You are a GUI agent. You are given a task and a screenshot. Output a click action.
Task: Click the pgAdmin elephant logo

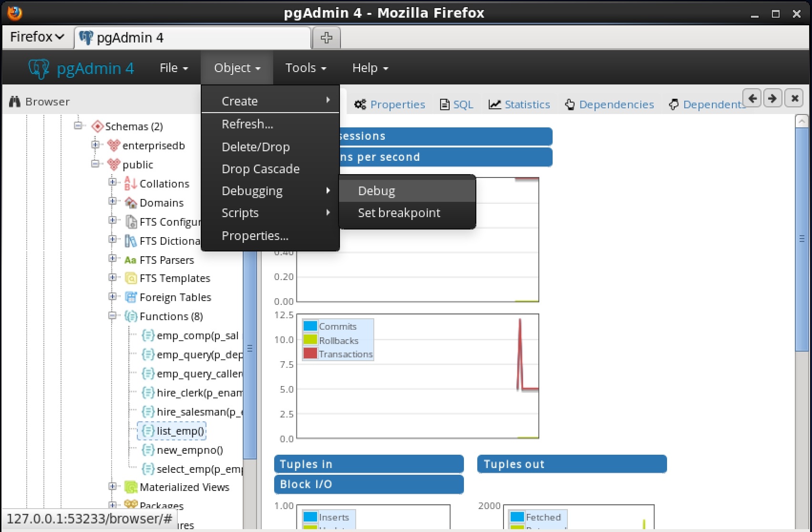(39, 69)
